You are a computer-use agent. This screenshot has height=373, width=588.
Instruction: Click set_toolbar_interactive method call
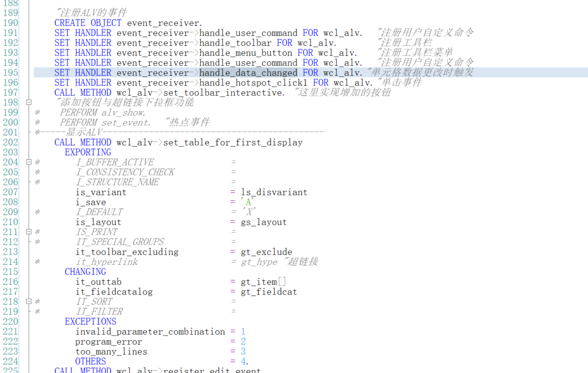tap(223, 93)
